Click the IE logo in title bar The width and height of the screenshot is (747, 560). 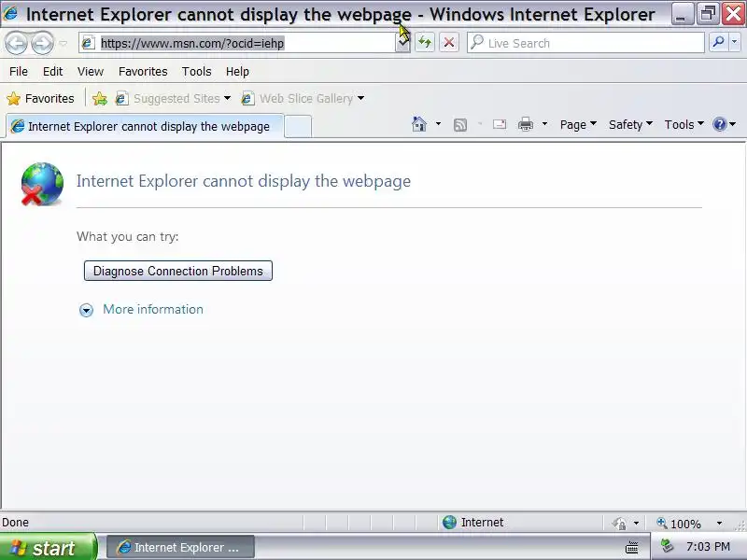tap(10, 13)
